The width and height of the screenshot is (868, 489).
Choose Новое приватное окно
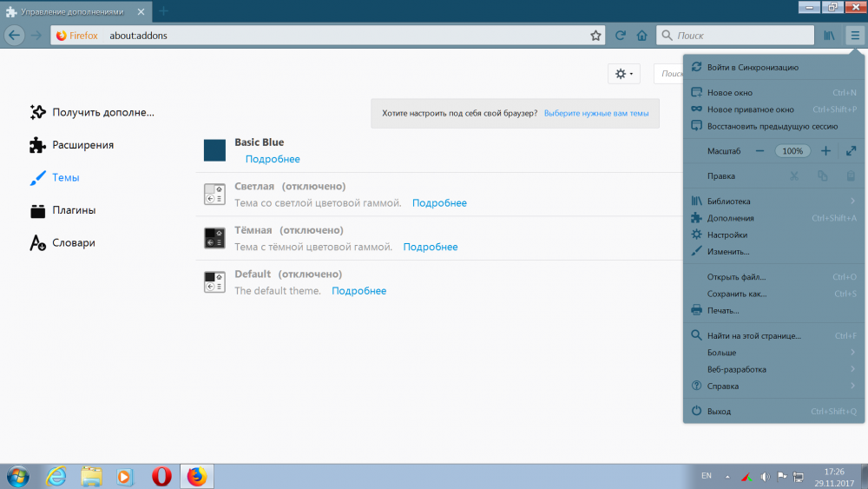point(774,109)
